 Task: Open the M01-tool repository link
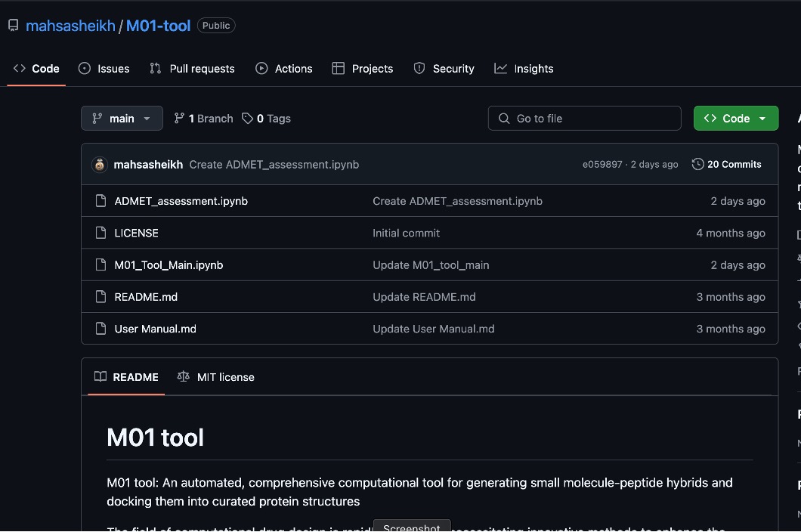tap(158, 26)
